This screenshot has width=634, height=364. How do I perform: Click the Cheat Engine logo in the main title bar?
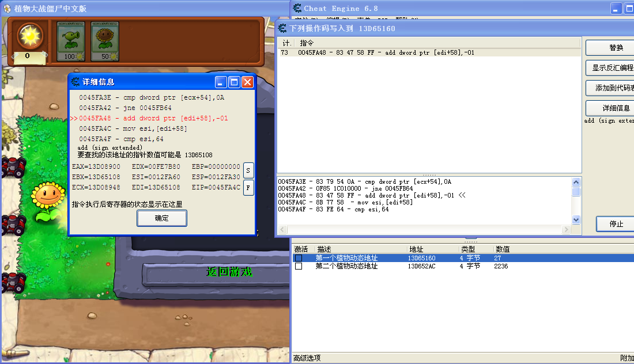[x=297, y=8]
